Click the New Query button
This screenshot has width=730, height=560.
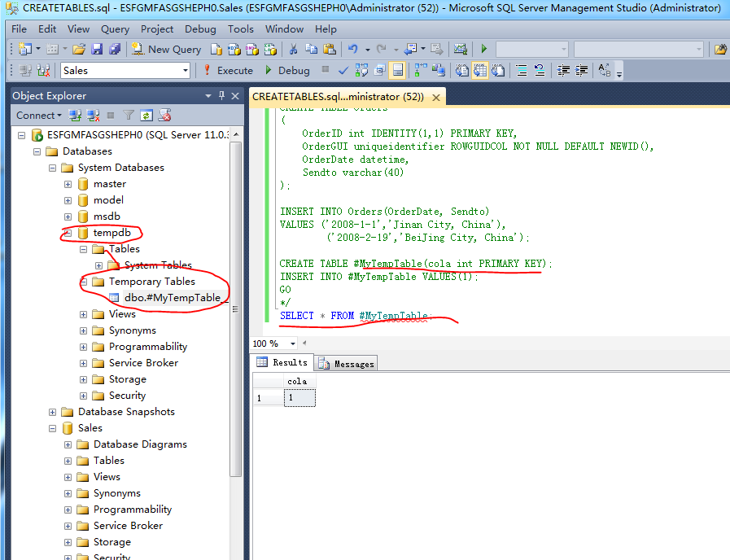[x=166, y=49]
